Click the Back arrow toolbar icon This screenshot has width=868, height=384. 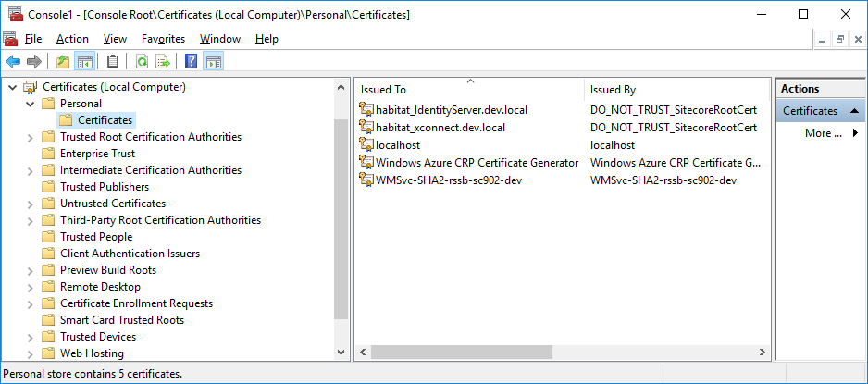12,62
